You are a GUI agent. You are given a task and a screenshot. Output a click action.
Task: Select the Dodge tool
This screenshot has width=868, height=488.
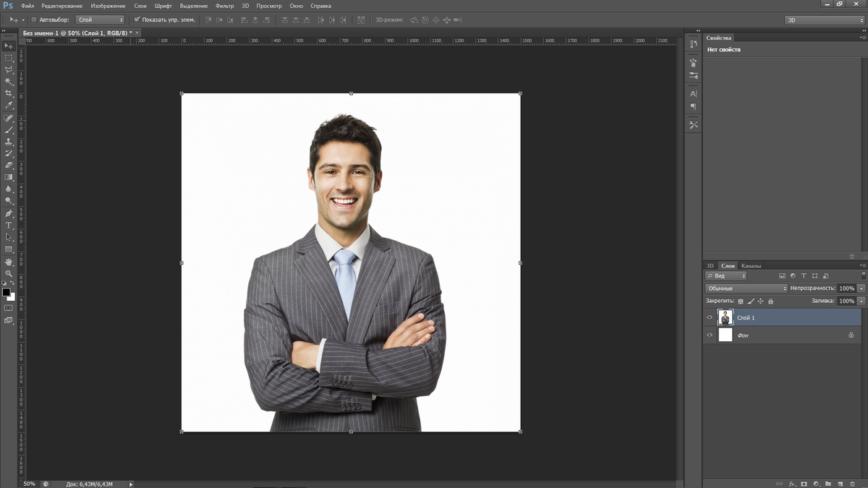tap(9, 201)
